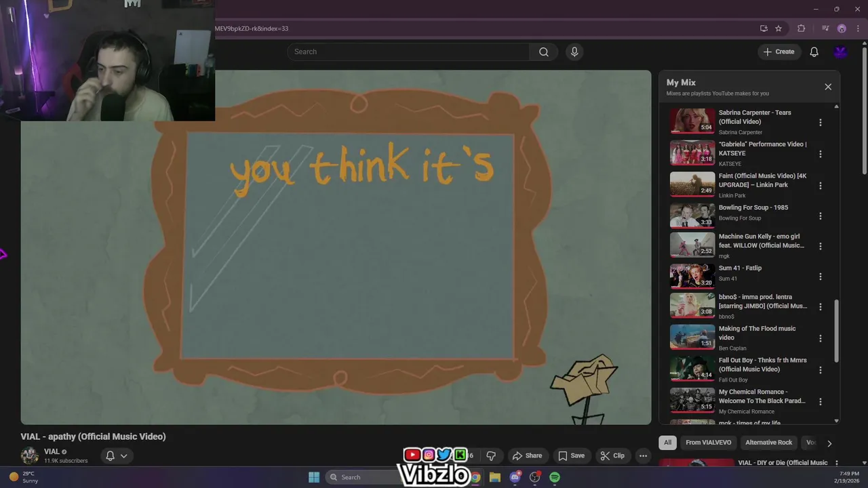Click the install app icon in address bar
Screen dimensions: 868x488
tap(764, 28)
